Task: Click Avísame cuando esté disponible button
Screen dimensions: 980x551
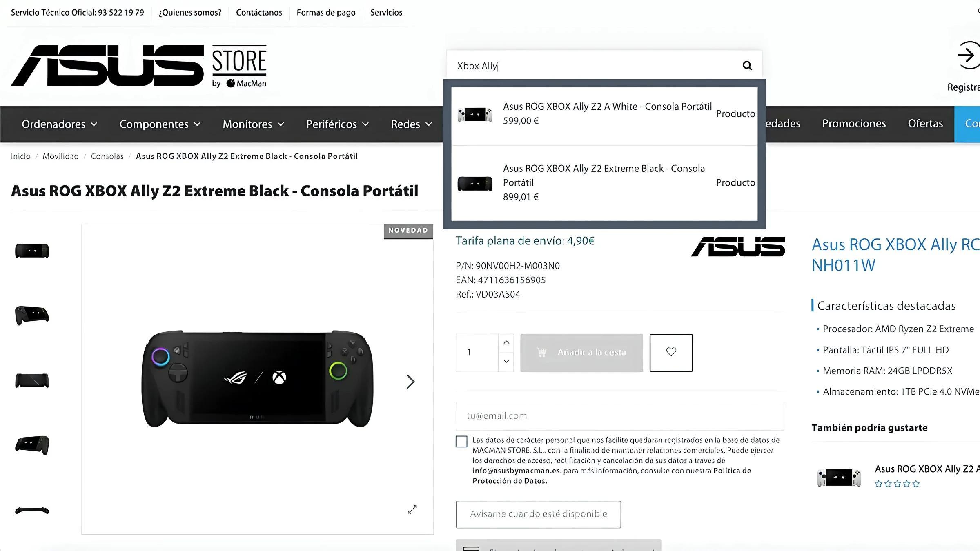Action: point(539,514)
